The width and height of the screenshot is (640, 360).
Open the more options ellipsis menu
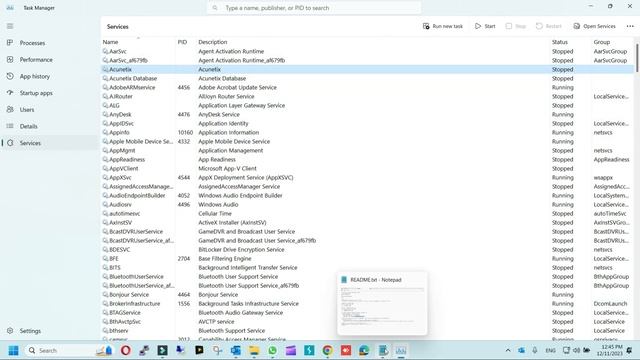pyautogui.click(x=630, y=26)
